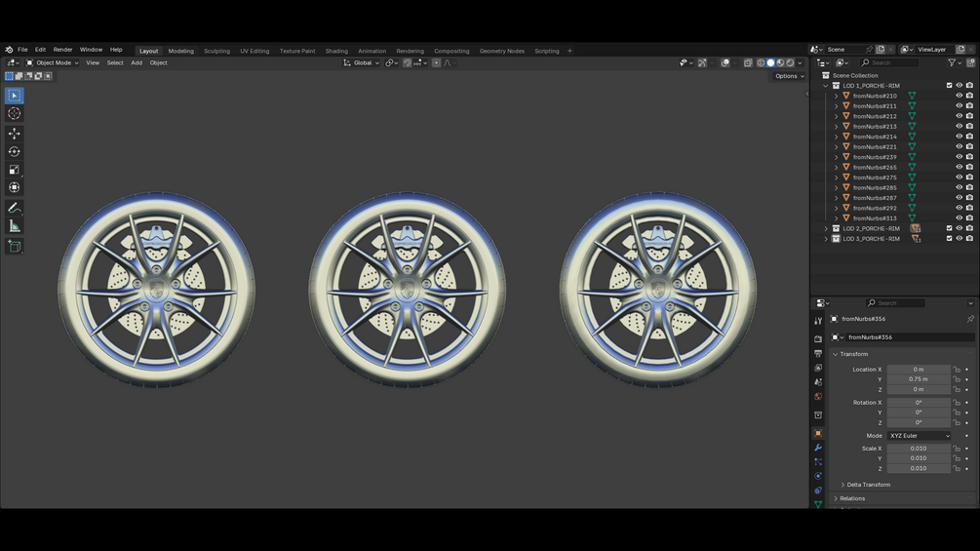980x551 pixels.
Task: Hide LOD 2_PORCHE - RIM collection in viewport
Action: [959, 228]
